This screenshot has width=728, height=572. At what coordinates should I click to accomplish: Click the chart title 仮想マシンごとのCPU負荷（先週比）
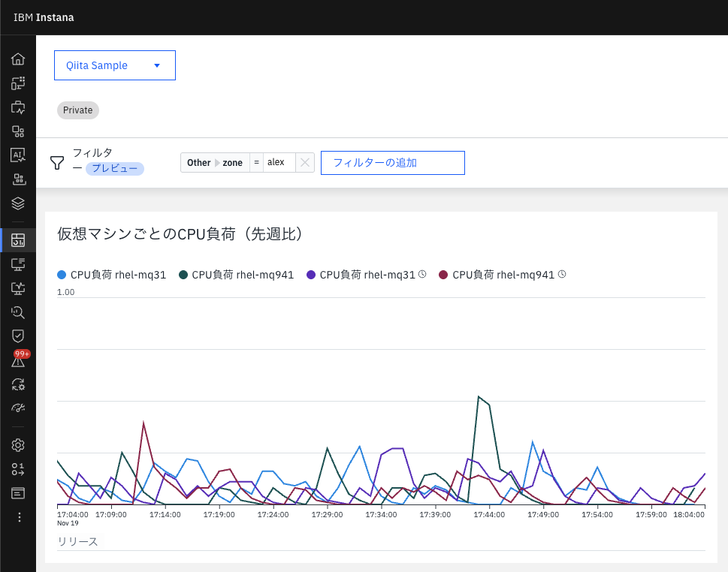point(180,233)
